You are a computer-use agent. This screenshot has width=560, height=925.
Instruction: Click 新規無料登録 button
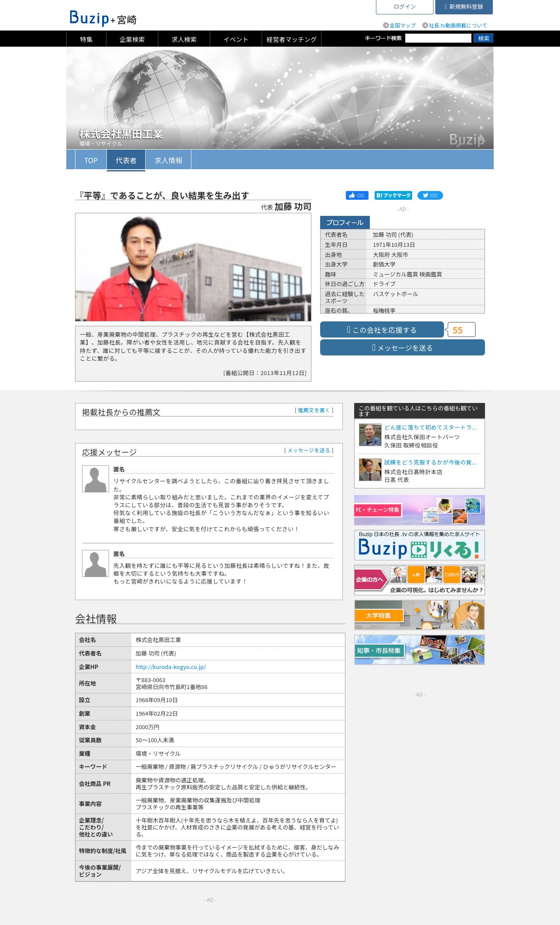click(464, 7)
